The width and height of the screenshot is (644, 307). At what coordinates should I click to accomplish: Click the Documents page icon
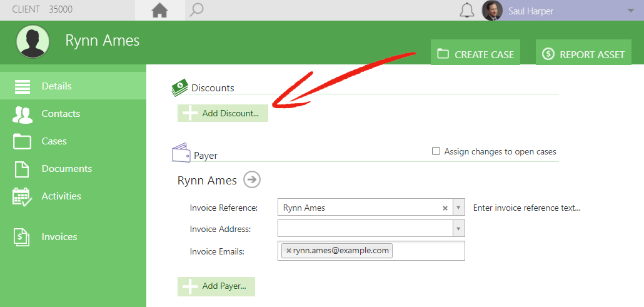click(22, 169)
